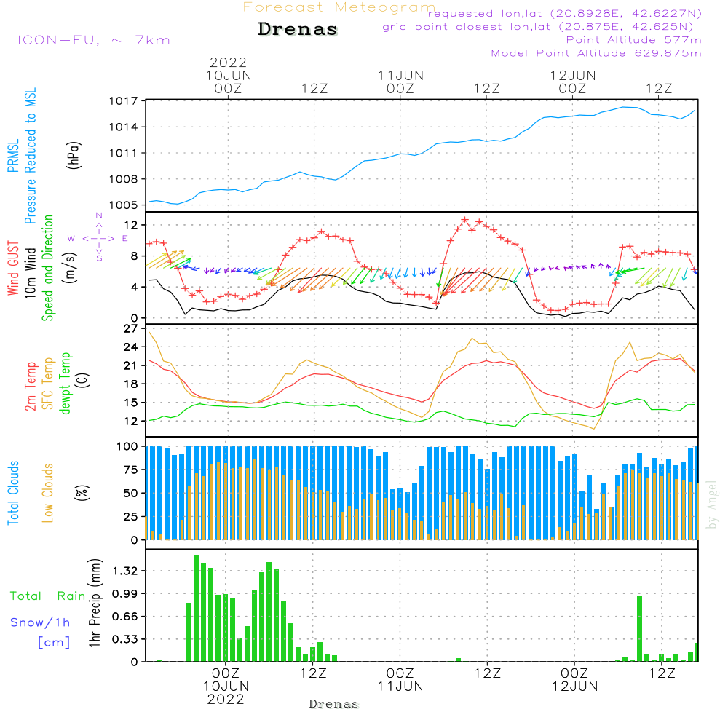Click the 'SFC Temp' orange label
Image resolution: width=728 pixels, height=728 pixels.
tap(47, 384)
